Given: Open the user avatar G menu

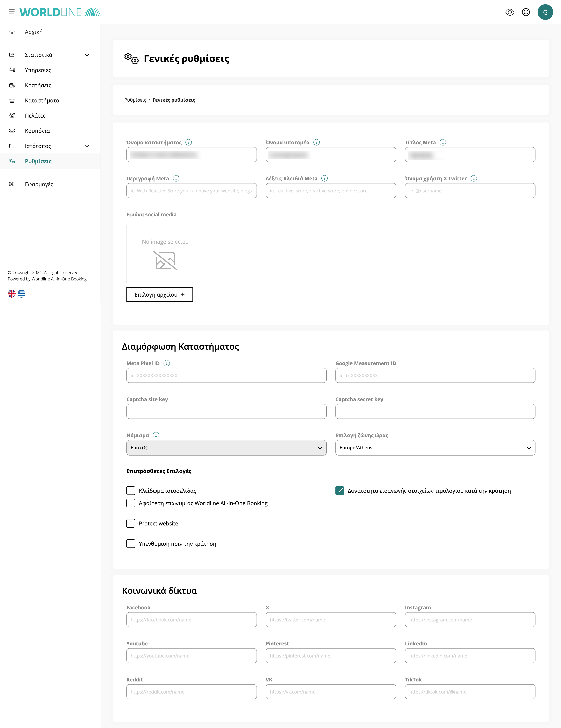Looking at the screenshot, I should tap(545, 12).
